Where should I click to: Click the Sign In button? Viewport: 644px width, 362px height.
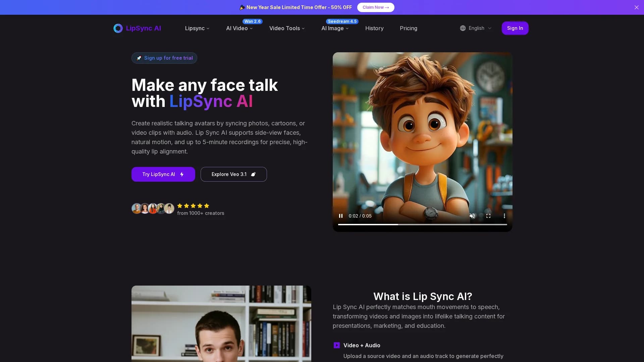pos(515,28)
